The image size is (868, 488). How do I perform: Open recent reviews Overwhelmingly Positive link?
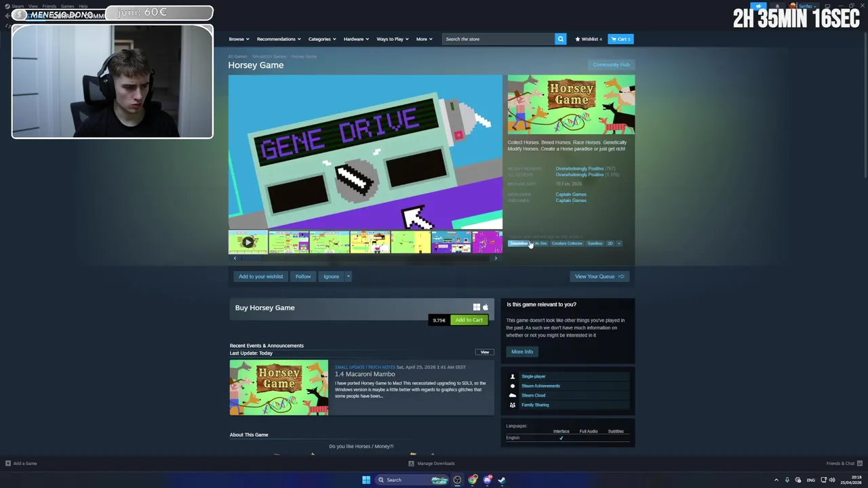579,169
